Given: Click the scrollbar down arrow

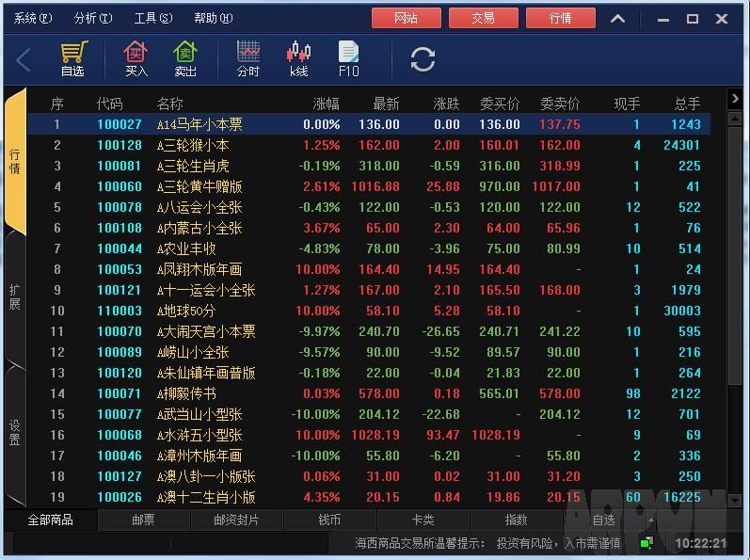Looking at the screenshot, I should [735, 500].
